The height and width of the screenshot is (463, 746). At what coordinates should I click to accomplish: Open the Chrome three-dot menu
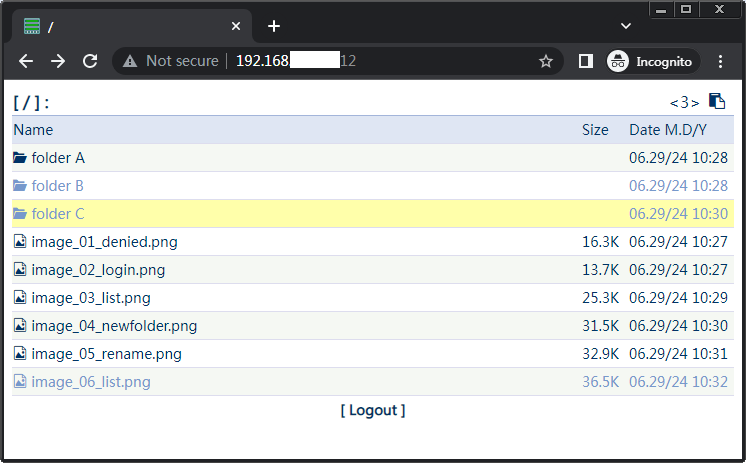[721, 61]
